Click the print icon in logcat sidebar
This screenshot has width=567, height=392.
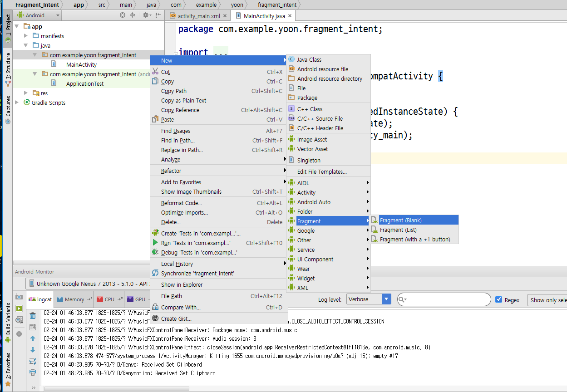[33, 372]
